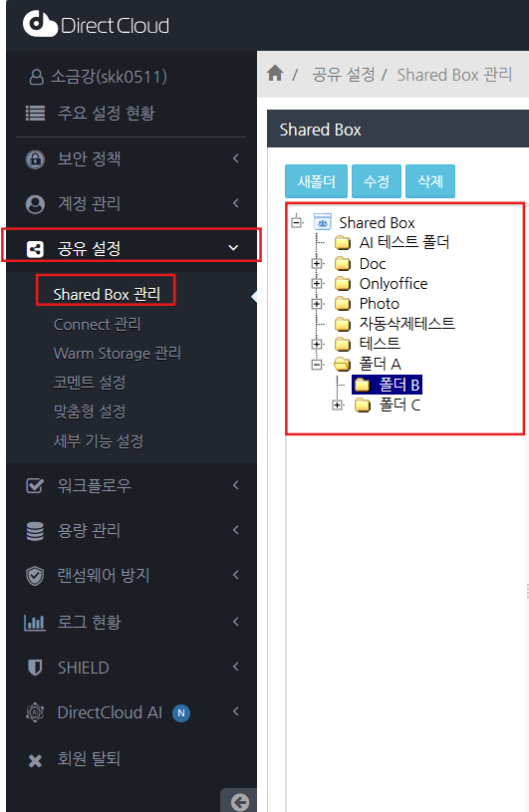Collapse the 폴더 A tree node

click(x=317, y=365)
